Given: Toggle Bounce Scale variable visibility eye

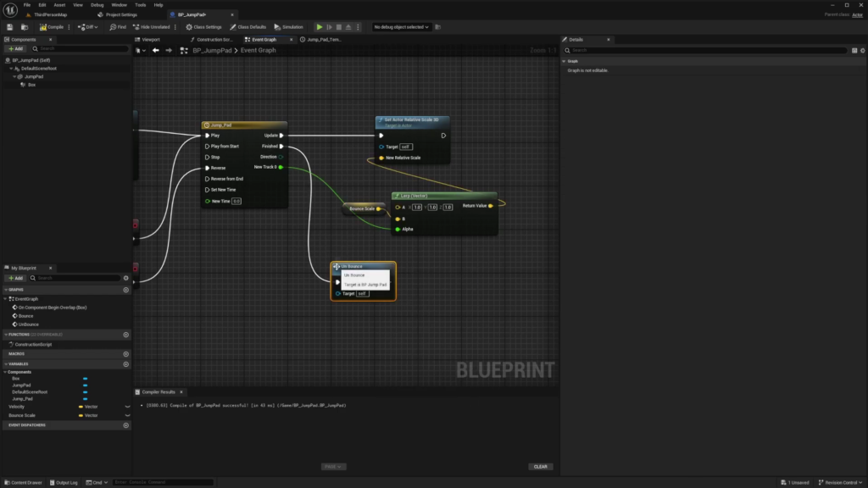Looking at the screenshot, I should coord(127,415).
